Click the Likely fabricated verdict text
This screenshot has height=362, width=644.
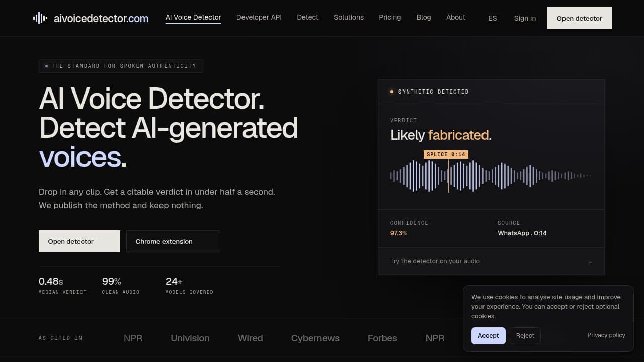click(x=441, y=135)
